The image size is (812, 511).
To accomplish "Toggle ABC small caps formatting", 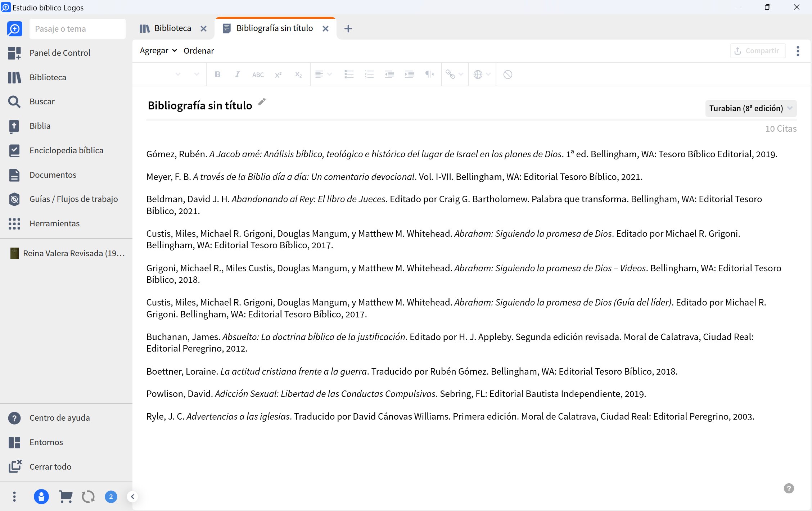I will point(258,74).
